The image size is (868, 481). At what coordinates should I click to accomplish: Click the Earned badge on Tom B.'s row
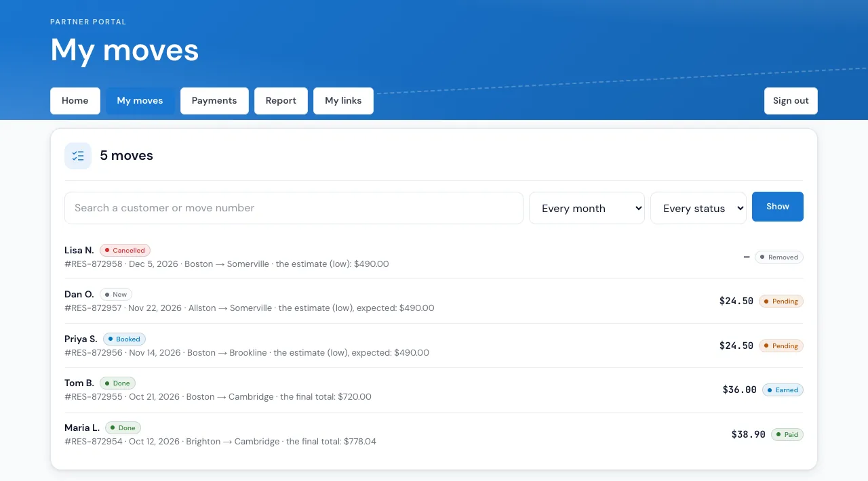[783, 390]
